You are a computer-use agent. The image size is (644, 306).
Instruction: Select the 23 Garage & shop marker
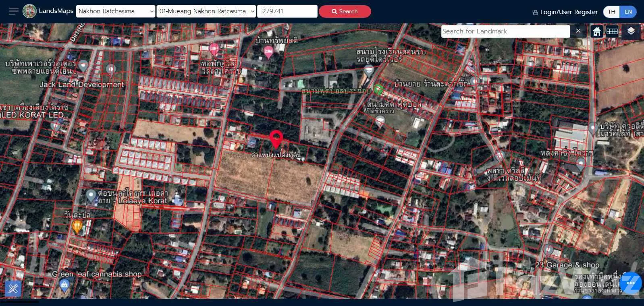tap(548, 250)
